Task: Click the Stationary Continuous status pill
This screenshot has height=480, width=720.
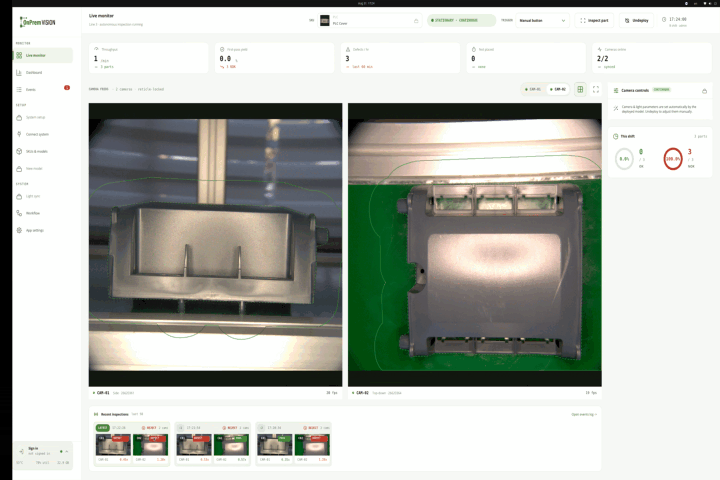Action: coord(461,21)
